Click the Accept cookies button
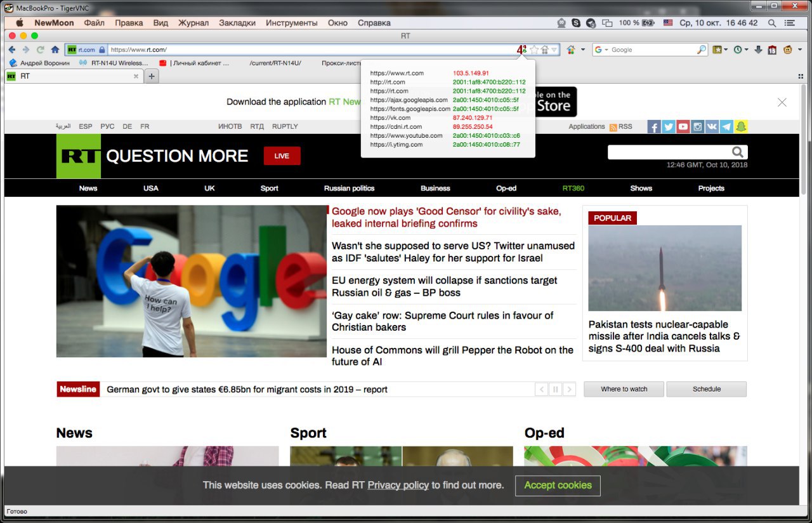Viewport: 812px width, 523px height. 558,486
